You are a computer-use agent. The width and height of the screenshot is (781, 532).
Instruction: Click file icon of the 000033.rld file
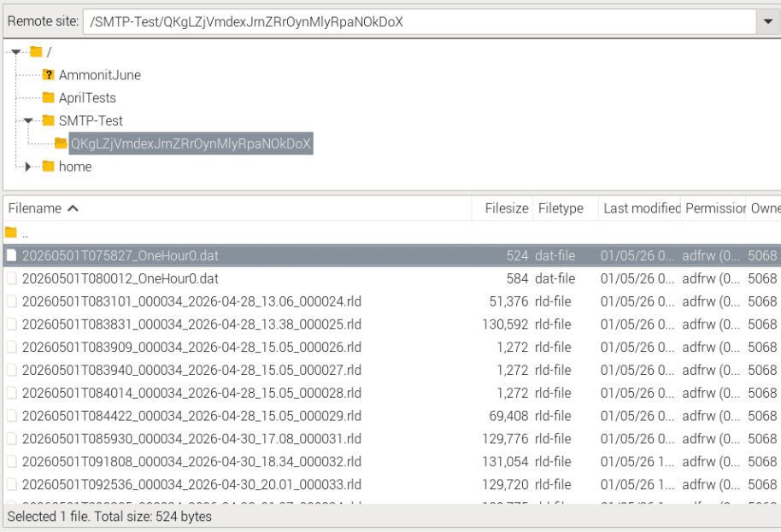click(11, 484)
